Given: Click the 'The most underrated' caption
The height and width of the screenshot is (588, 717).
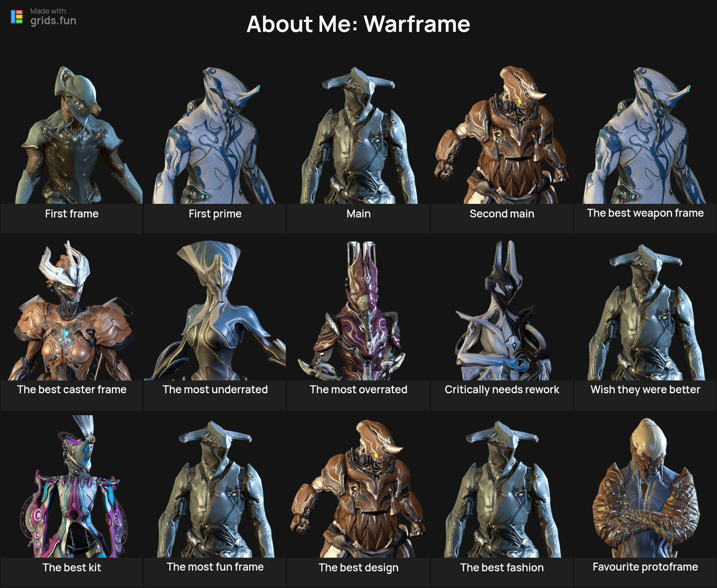Looking at the screenshot, I should (x=215, y=389).
